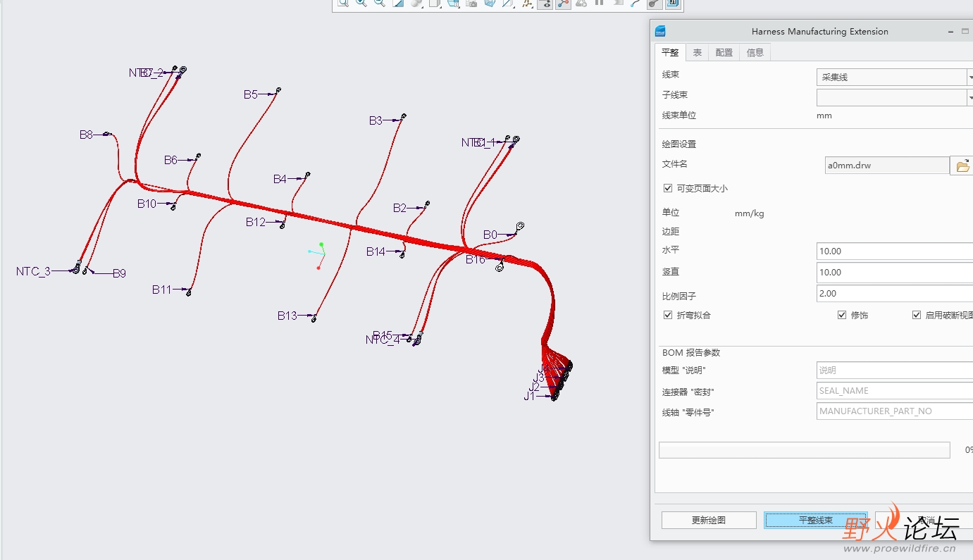The height and width of the screenshot is (560, 973).
Task: Select the B4 connector label
Action: click(280, 179)
